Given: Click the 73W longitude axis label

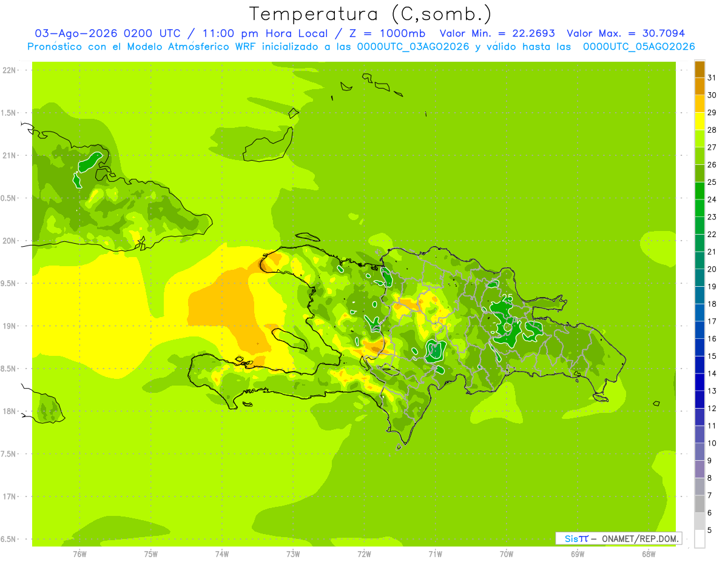Looking at the screenshot, I should coord(293,554).
